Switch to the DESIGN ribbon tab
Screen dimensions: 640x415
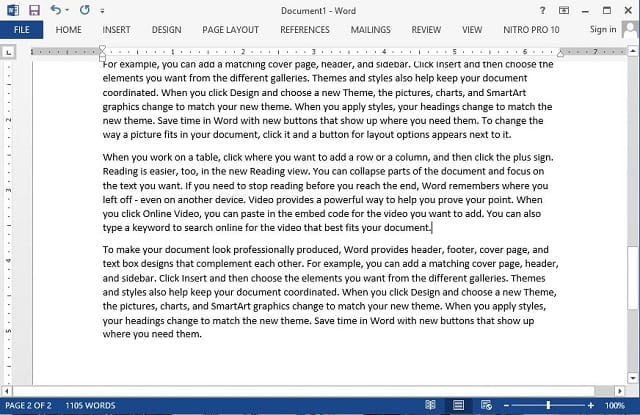(x=167, y=30)
